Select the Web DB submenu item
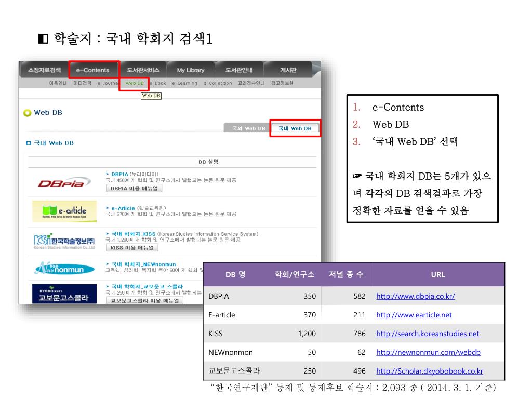This screenshot has height=399, width=532. (x=135, y=83)
